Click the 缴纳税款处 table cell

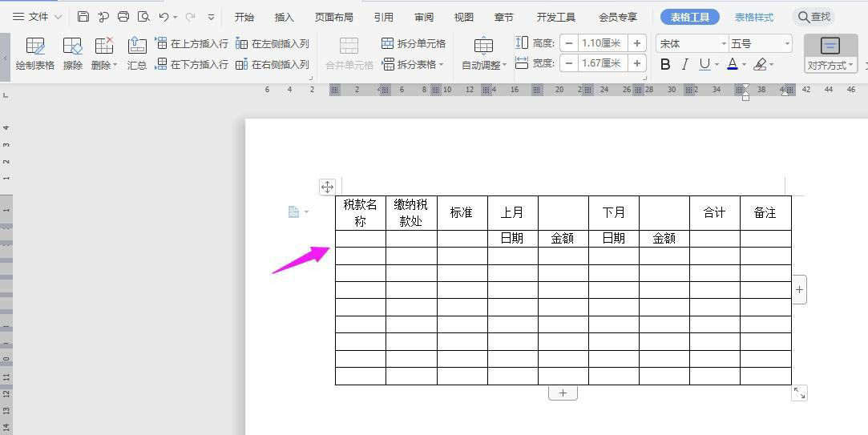(411, 212)
